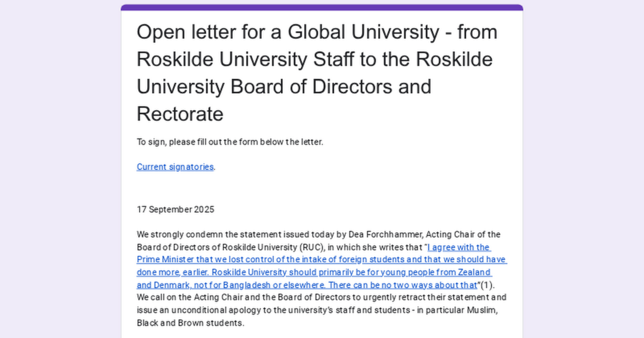This screenshot has width=644, height=338.
Task: Click the quoted link starting "I agree with the"
Action: (x=459, y=247)
